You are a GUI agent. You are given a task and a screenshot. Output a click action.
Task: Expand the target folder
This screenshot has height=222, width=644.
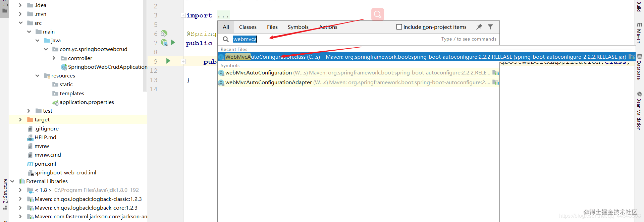tap(20, 119)
